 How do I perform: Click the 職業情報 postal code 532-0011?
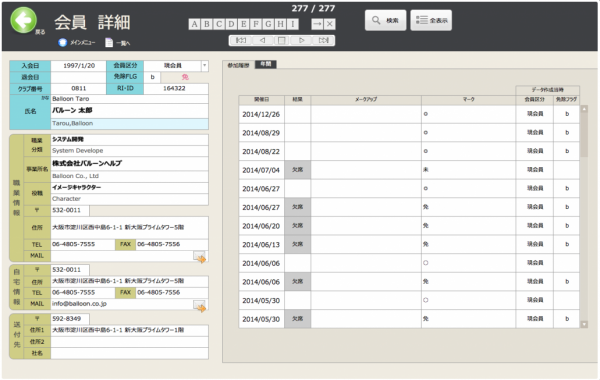click(x=70, y=210)
